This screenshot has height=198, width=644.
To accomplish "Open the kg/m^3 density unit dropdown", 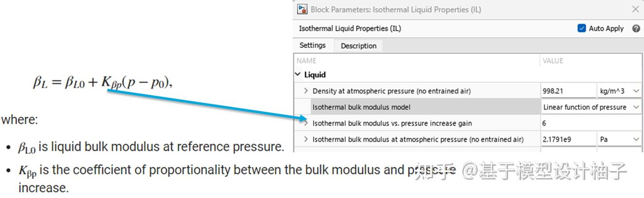I will (619, 91).
